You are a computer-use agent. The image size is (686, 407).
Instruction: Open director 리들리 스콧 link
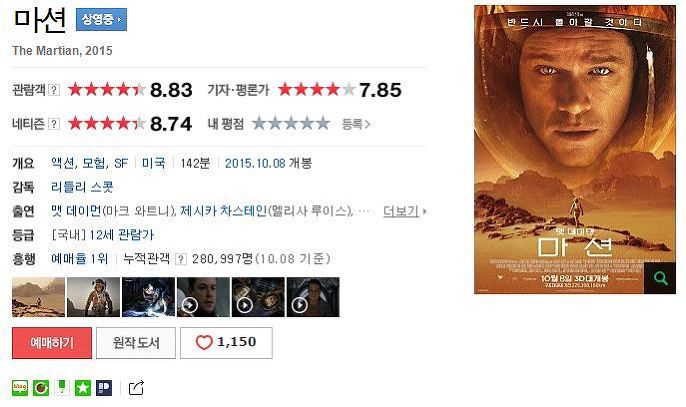click(x=82, y=187)
